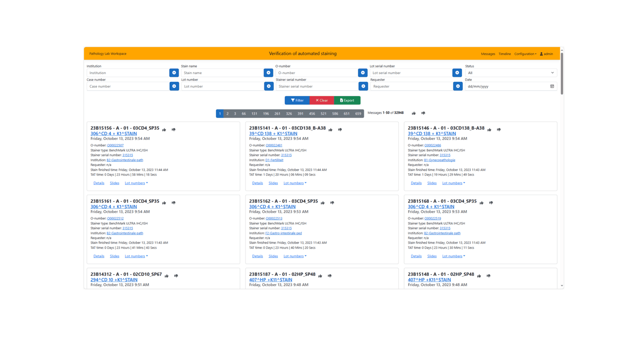
Task: Click the blue button beside Institution field
Action: [x=174, y=73]
